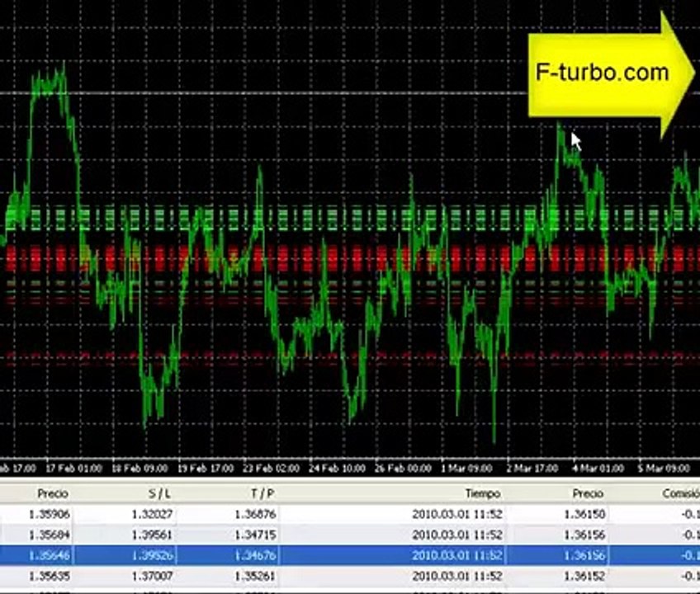Click the 23 Feb 02:00 time axis label
The image size is (700, 594).
(x=271, y=469)
